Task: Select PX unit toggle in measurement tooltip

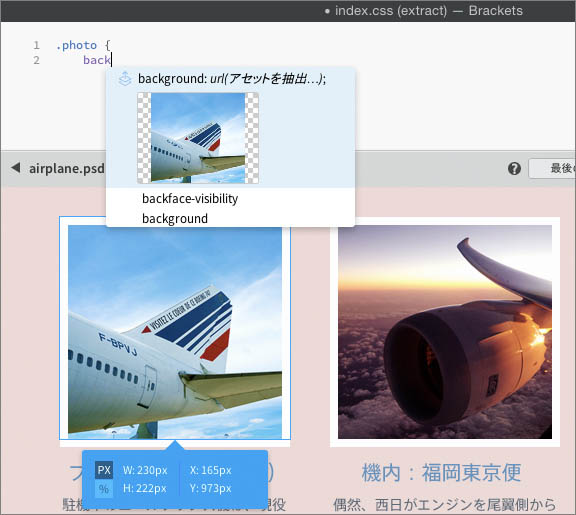Action: coord(104,470)
